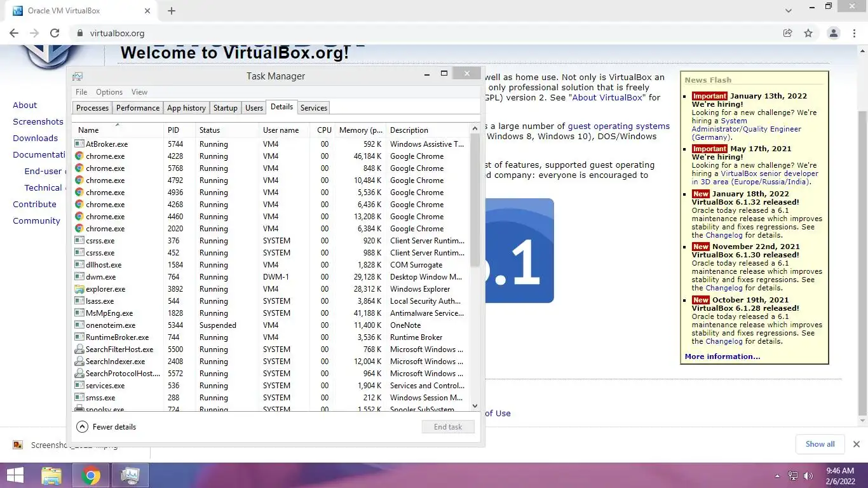Open Task Manager File menu
Screen dimensions: 868x488
[x=81, y=92]
